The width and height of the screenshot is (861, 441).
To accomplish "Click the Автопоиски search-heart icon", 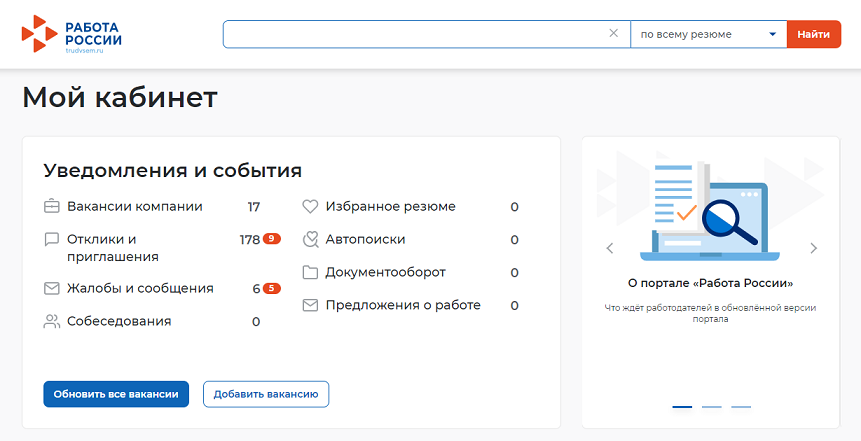I will (310, 240).
